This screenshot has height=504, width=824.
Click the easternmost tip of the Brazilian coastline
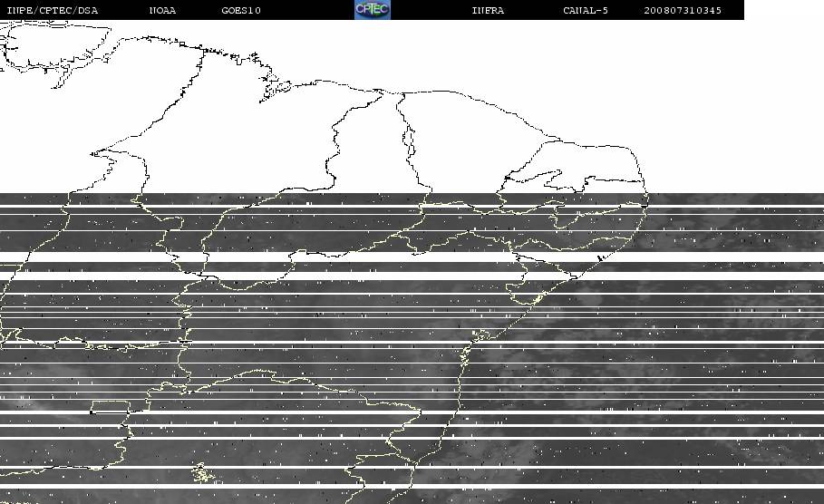click(x=647, y=199)
